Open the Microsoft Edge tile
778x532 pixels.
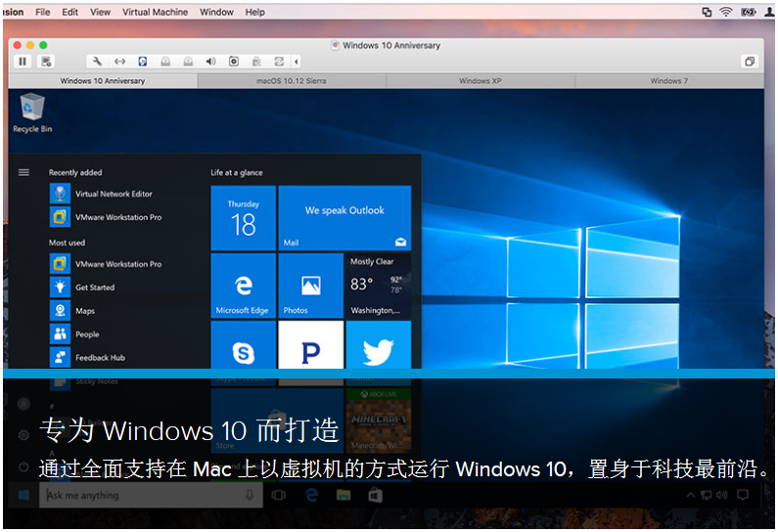[x=243, y=286]
